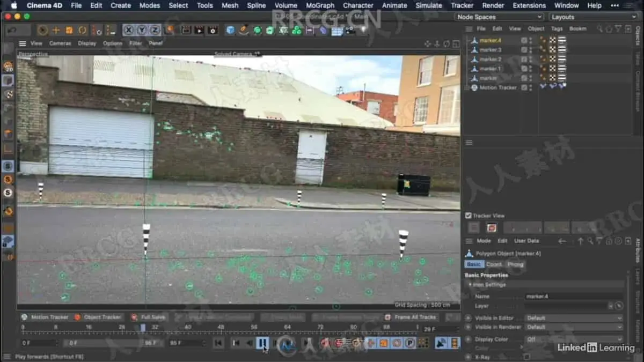Select the Scale tool

[69, 30]
